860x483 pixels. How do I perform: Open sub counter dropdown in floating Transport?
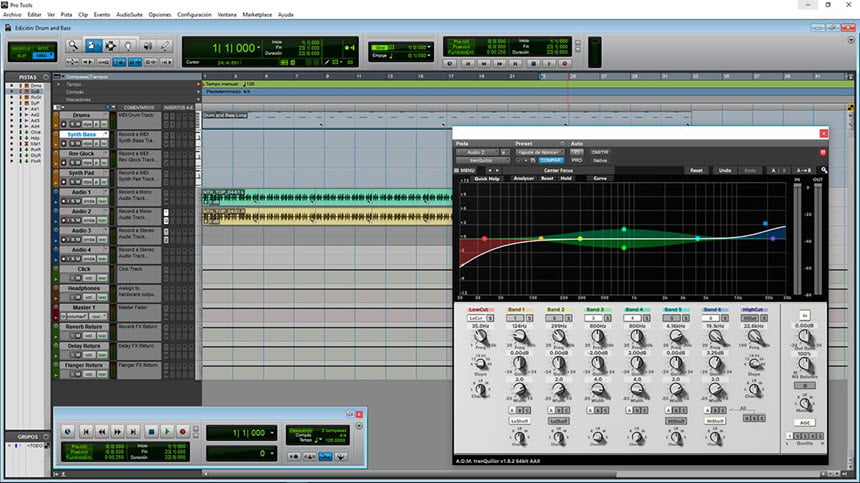pos(272,453)
